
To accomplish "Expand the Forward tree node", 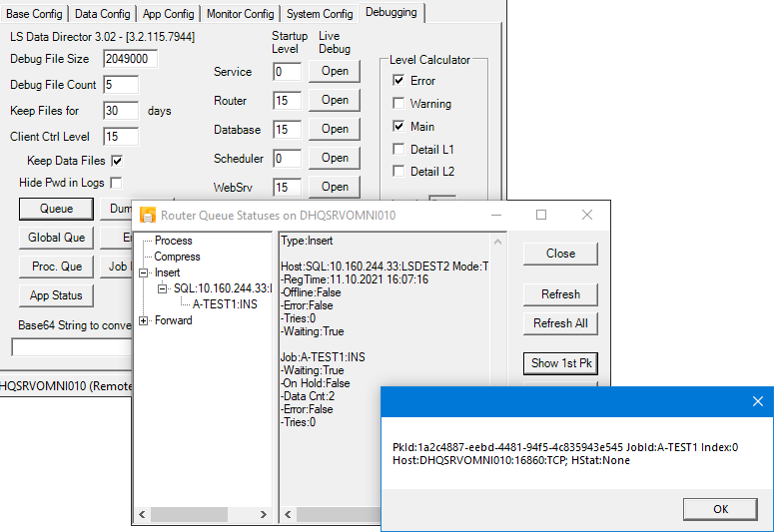I will (x=144, y=320).
